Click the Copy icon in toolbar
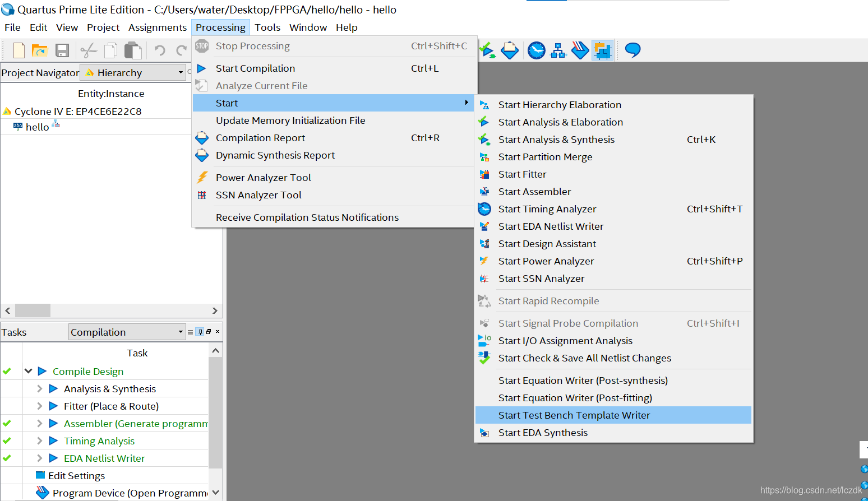 111,50
